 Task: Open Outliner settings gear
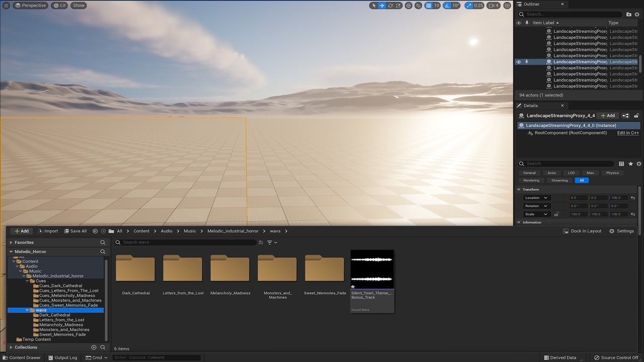pyautogui.click(x=637, y=15)
